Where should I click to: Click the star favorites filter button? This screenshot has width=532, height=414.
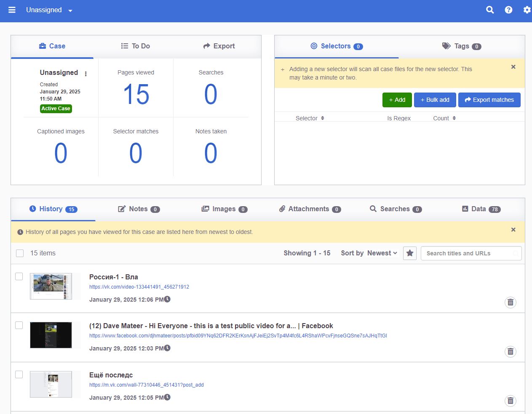409,253
